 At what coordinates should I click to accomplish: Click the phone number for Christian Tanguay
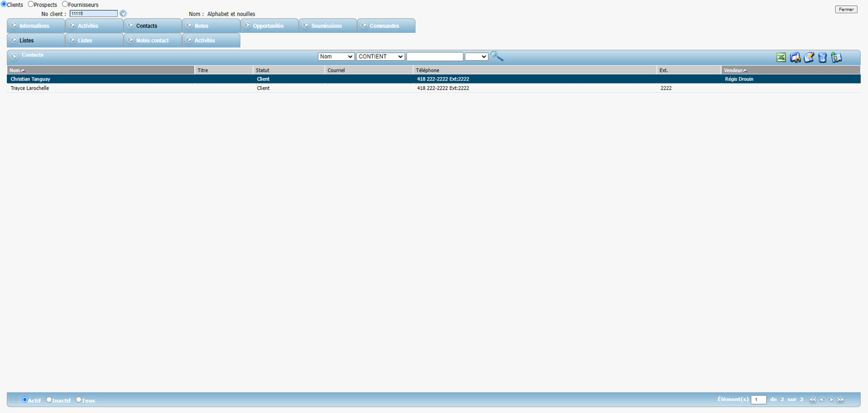(x=443, y=79)
